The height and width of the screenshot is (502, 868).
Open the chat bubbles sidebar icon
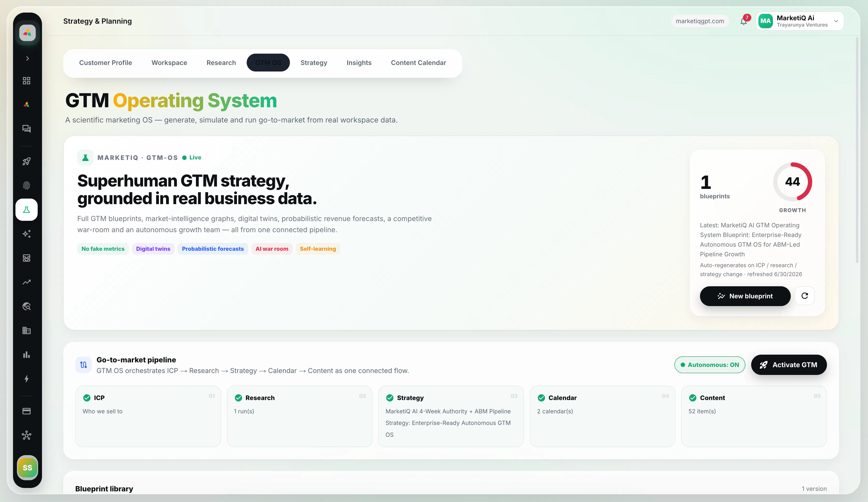tap(27, 129)
